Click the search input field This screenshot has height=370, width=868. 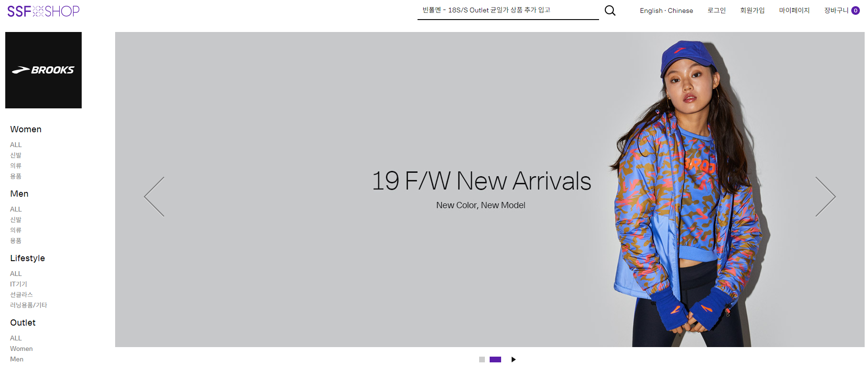click(x=508, y=10)
